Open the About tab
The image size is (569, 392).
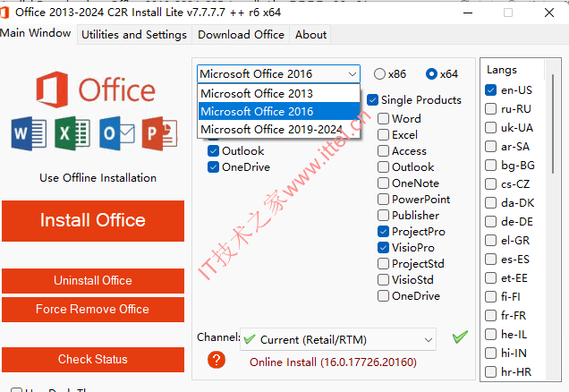coord(310,35)
